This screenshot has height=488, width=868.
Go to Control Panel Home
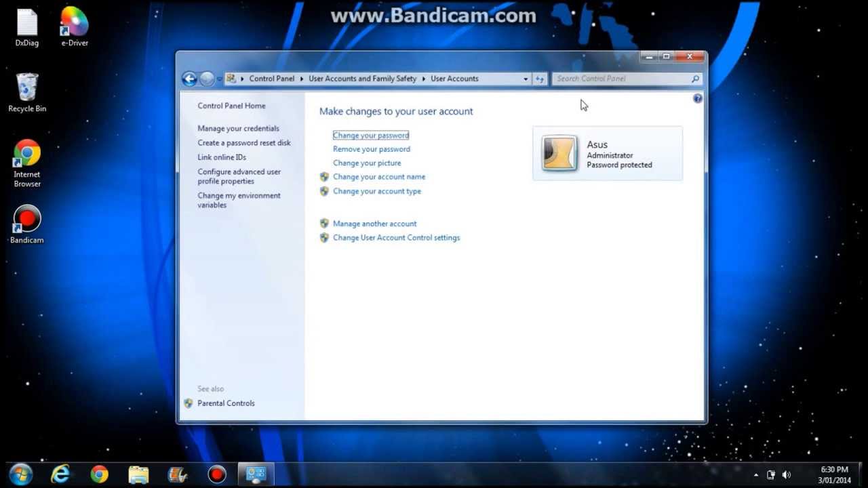pos(231,106)
